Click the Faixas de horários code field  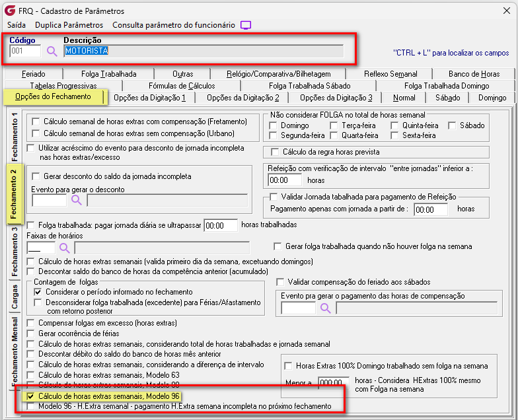coord(41,248)
